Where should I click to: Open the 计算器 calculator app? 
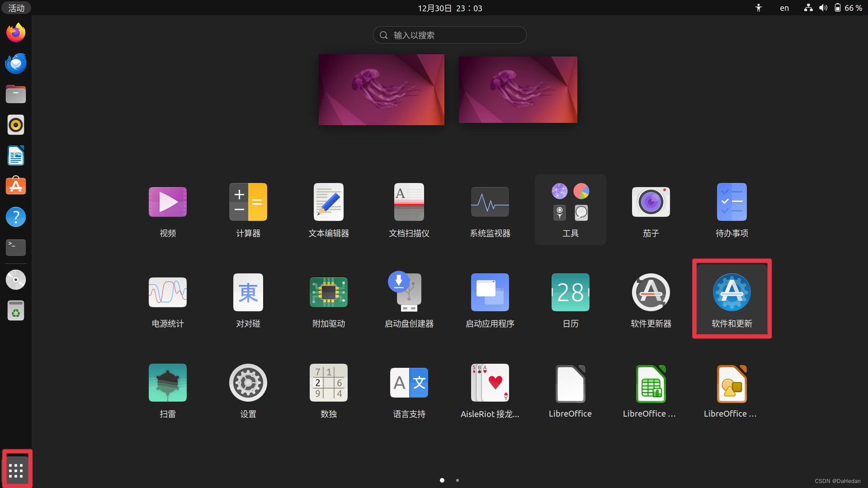pos(248,202)
